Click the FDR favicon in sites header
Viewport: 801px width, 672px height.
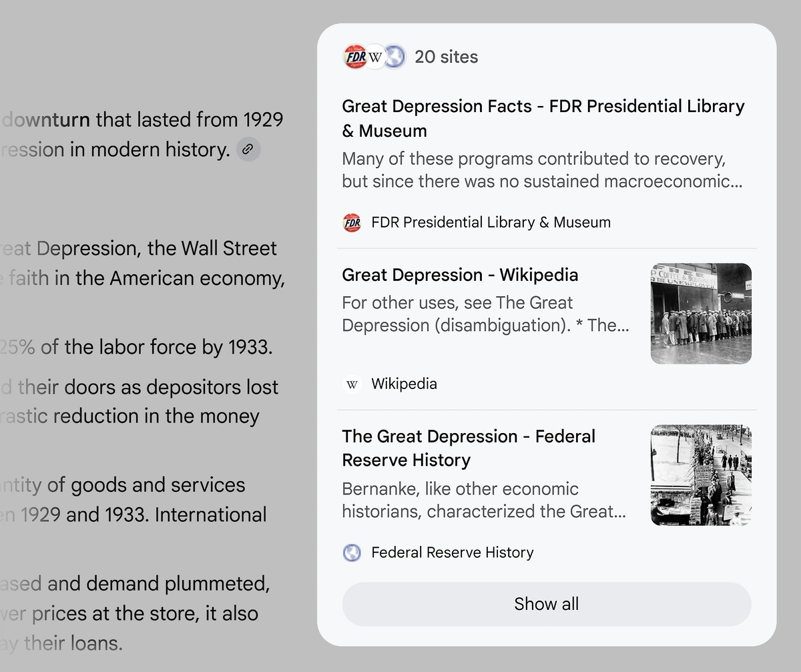354,57
